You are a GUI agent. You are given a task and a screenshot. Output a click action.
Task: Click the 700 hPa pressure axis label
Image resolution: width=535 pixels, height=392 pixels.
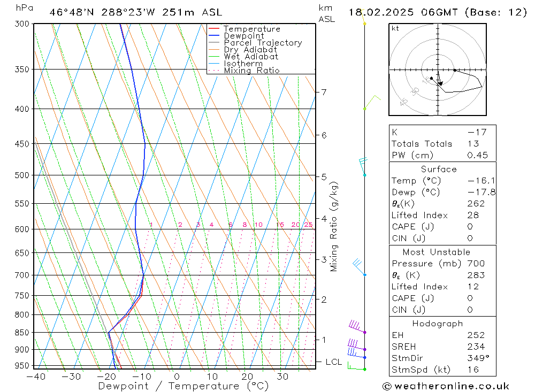click(x=22, y=275)
